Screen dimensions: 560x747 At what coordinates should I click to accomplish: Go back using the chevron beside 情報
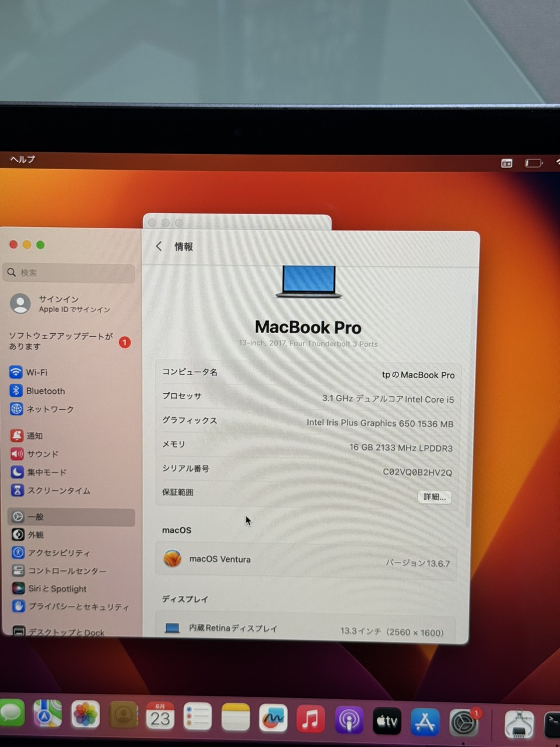[159, 246]
